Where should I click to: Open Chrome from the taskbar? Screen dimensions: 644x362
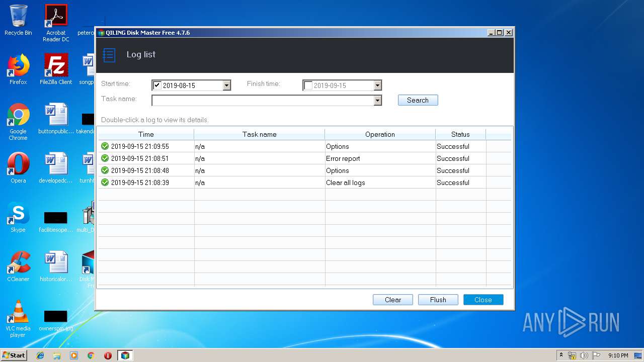click(x=91, y=355)
